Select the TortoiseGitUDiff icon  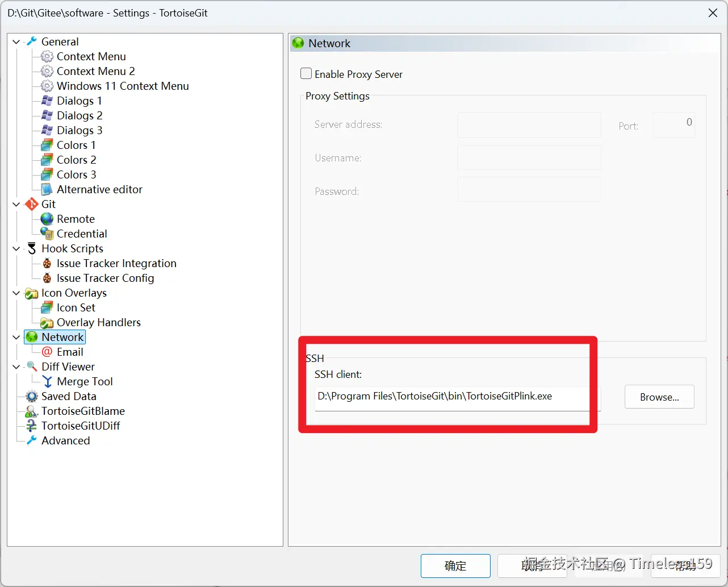32,426
